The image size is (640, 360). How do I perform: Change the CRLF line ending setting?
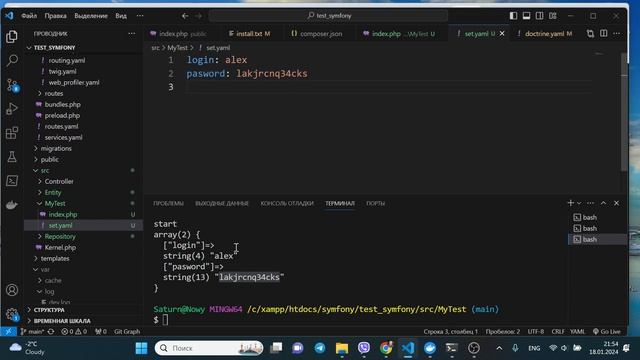[x=558, y=331]
